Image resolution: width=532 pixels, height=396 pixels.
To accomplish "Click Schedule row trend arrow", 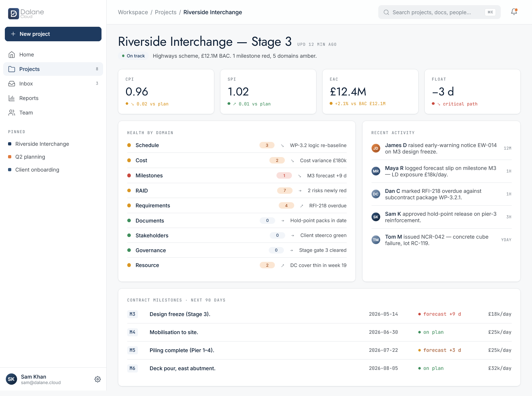I will tap(282, 145).
